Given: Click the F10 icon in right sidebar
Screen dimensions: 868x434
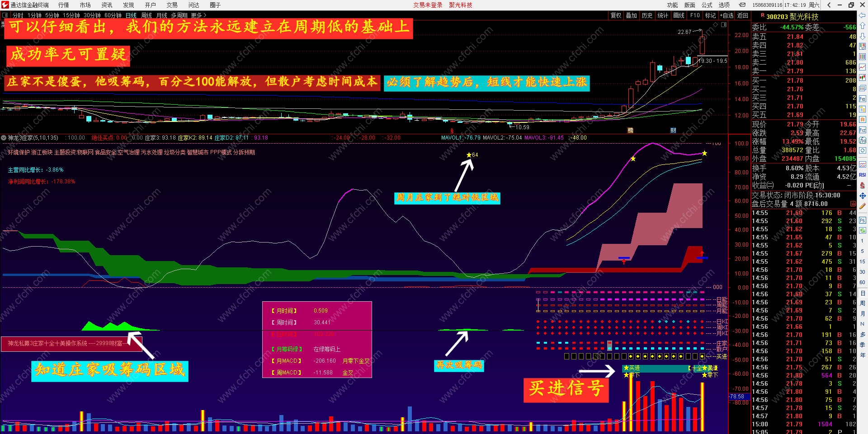Looking at the screenshot, I should (863, 99).
